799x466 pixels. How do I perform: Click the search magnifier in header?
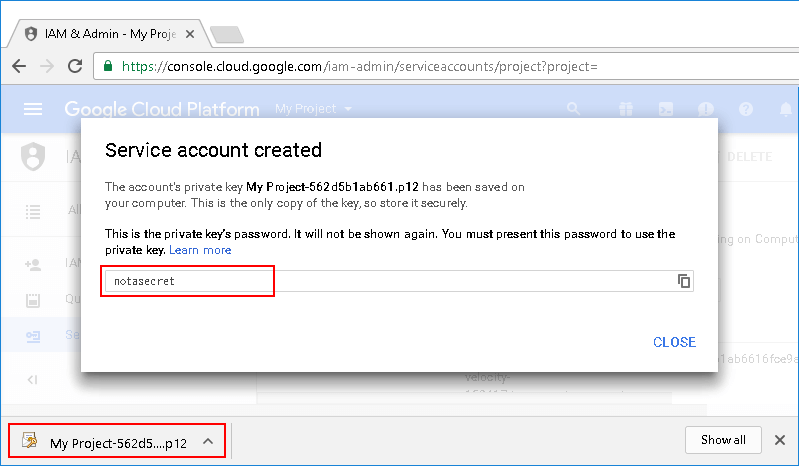[573, 108]
